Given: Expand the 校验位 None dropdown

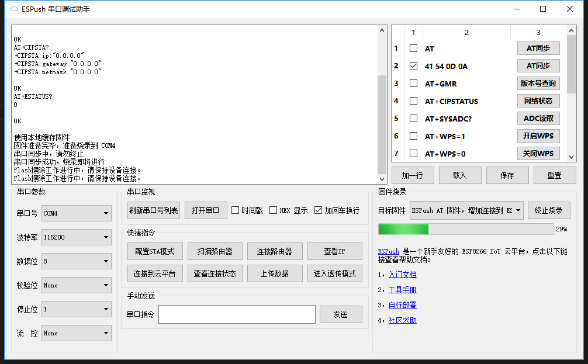Looking at the screenshot, I should coord(76,286).
